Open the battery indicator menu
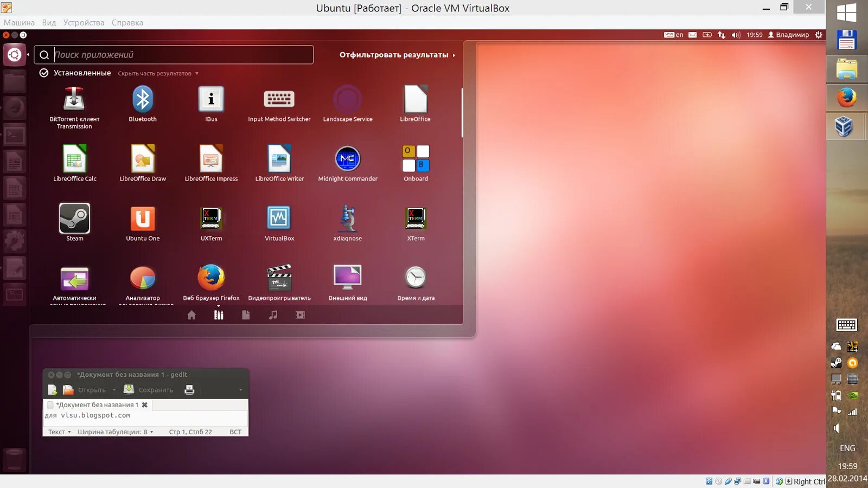This screenshot has height=488, width=868. [x=707, y=35]
